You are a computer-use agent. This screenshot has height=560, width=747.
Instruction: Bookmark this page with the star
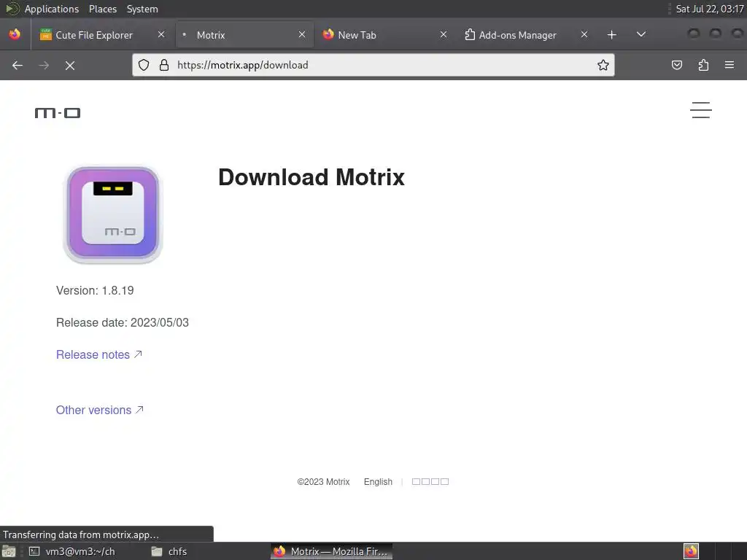click(603, 65)
